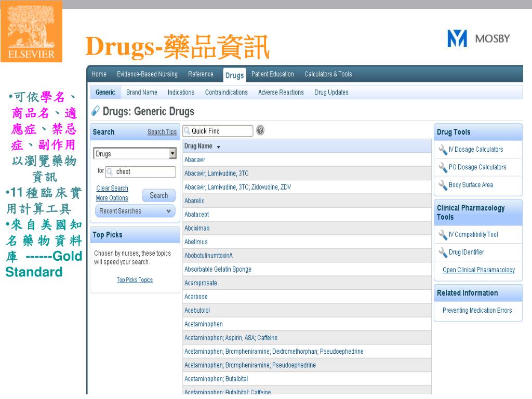Switch to the Brand Name sub-tab

pos(141,92)
